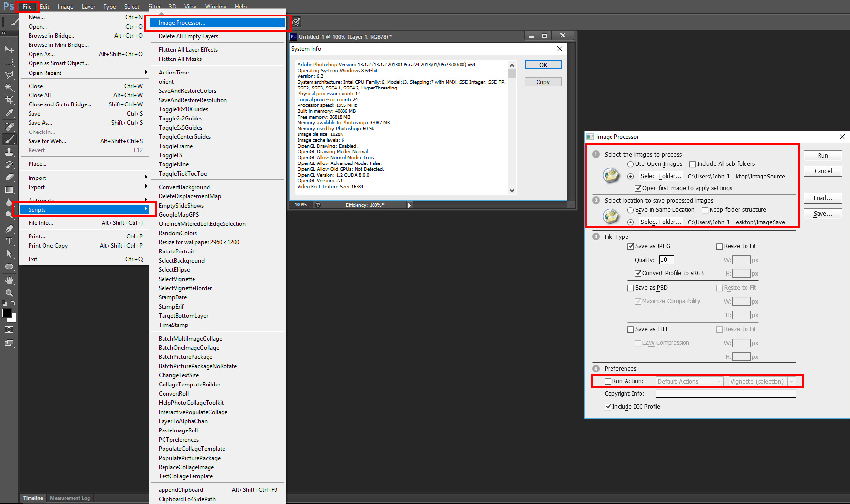
Task: Select the Brush tool in the toolbar
Action: (x=9, y=139)
